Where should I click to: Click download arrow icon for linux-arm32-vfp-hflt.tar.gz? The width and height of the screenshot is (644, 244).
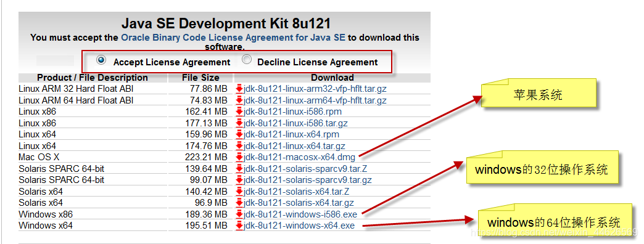pyautogui.click(x=239, y=89)
